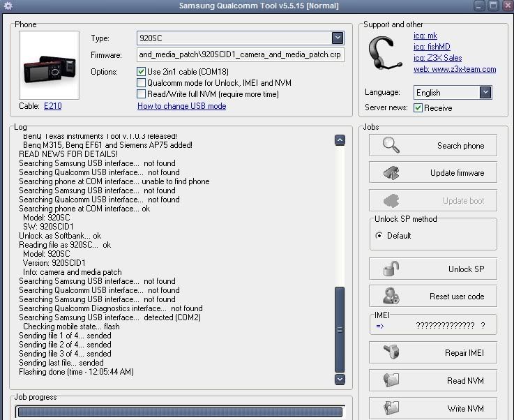Click log line 'READ NEWS FOR DETAILS!'

coord(68,154)
